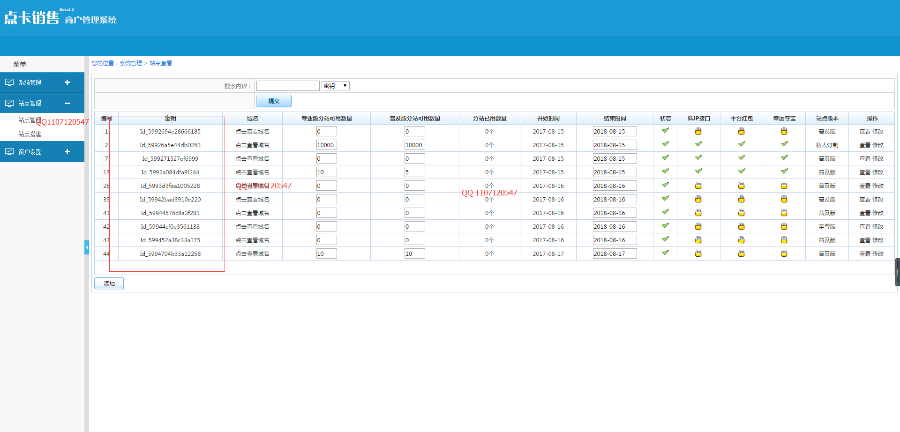Image resolution: width=900 pixels, height=432 pixels.
Task: Open the search type dropdown beside the search box
Action: [x=336, y=85]
